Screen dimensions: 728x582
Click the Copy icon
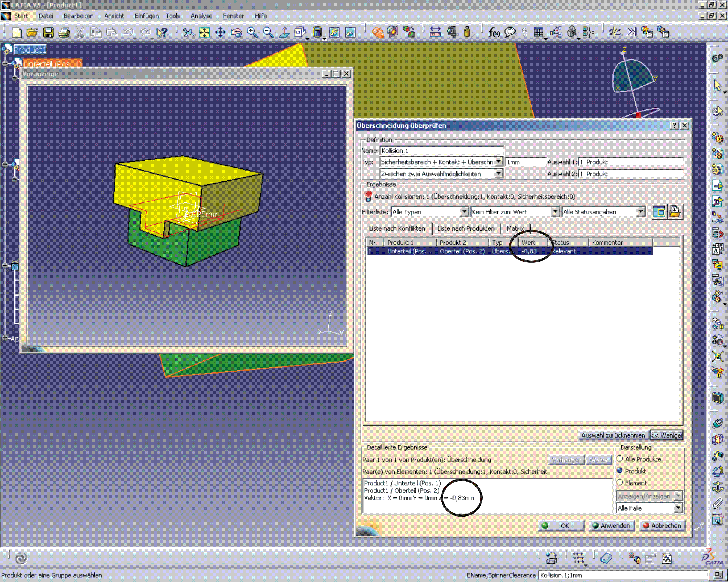point(96,32)
